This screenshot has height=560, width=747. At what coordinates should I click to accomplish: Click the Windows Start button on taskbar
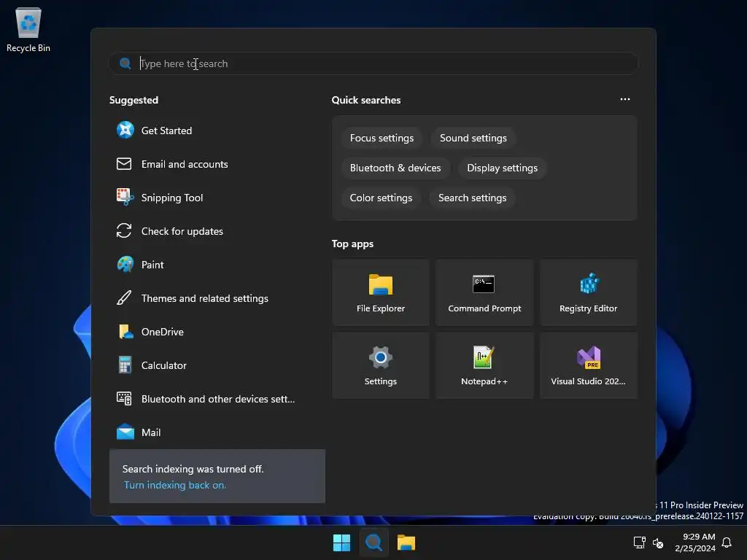pos(341,542)
